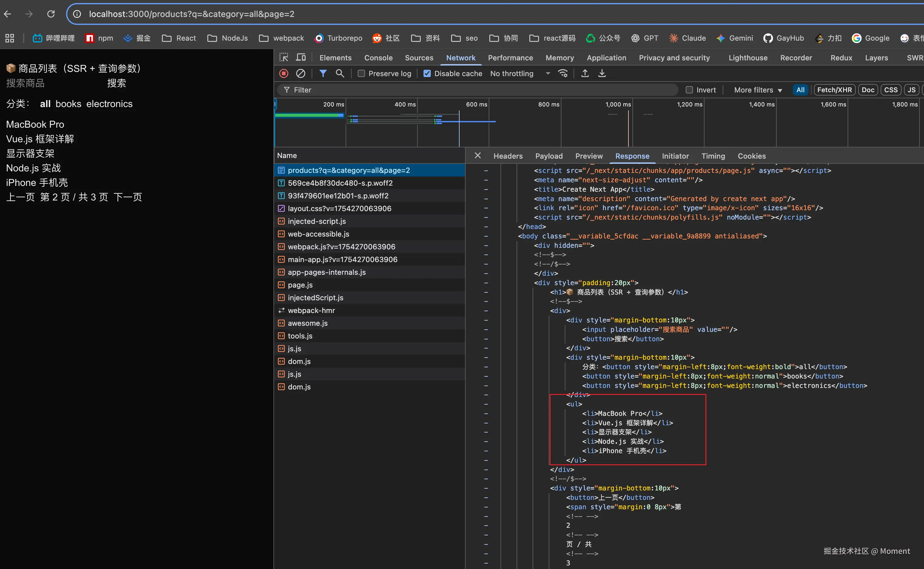This screenshot has height=569, width=924.
Task: Check the Invert filter checkbox
Action: [x=689, y=90]
